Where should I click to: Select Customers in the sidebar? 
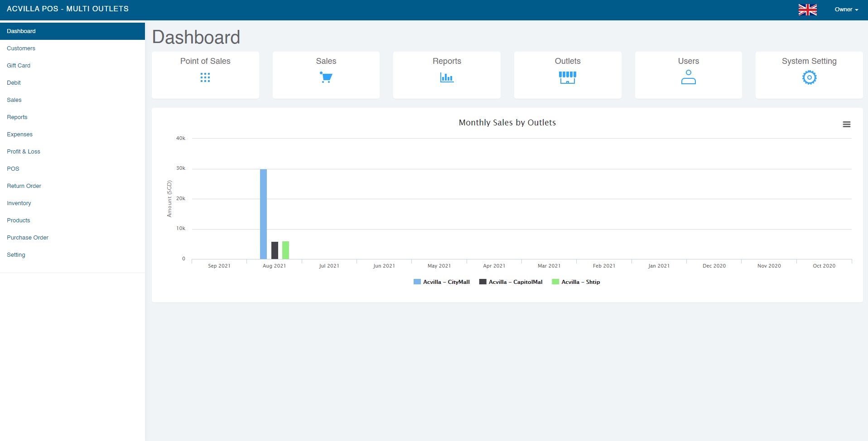tap(21, 48)
